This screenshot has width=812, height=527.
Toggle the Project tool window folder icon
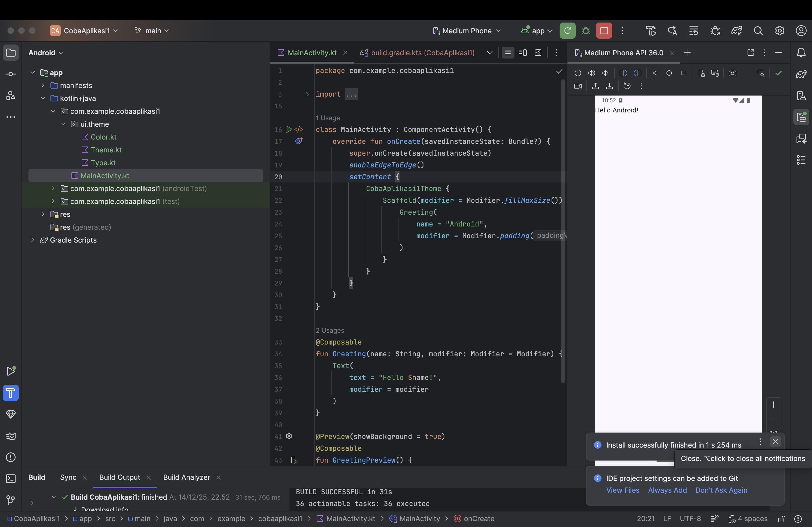(10, 53)
